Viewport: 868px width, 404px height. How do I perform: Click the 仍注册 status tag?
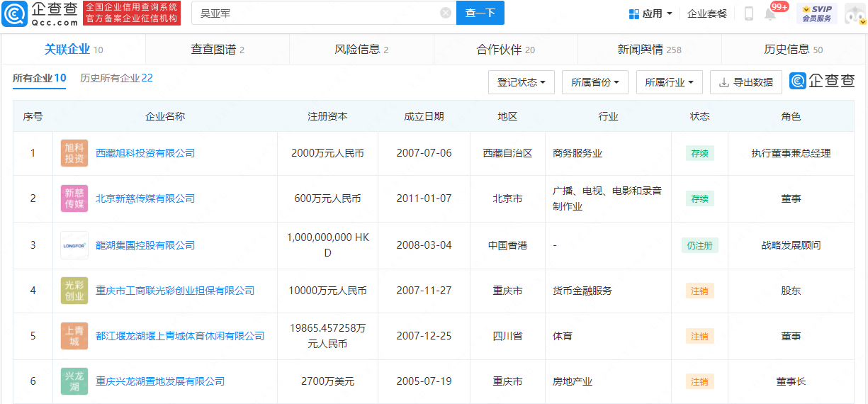[699, 245]
